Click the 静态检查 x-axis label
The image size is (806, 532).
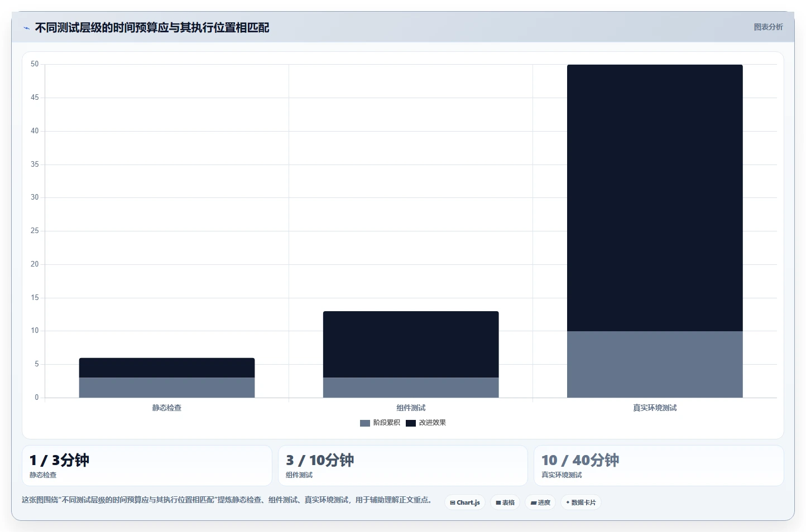click(167, 408)
